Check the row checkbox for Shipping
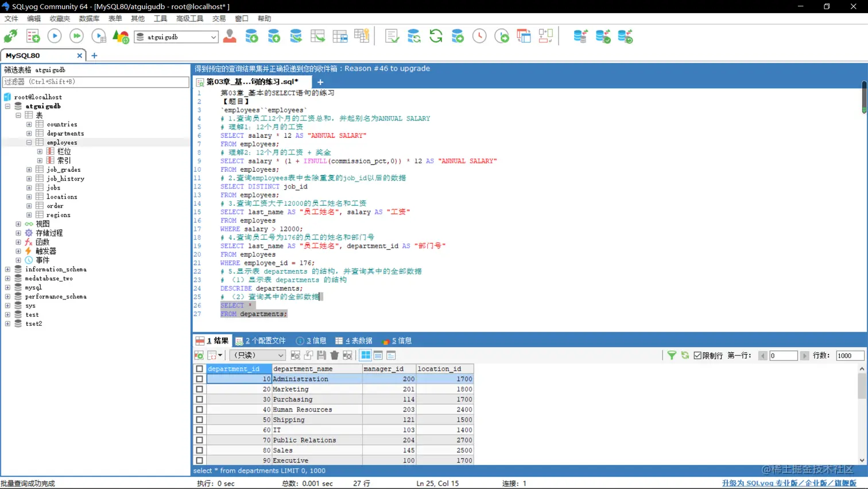868x489 pixels. pos(199,420)
